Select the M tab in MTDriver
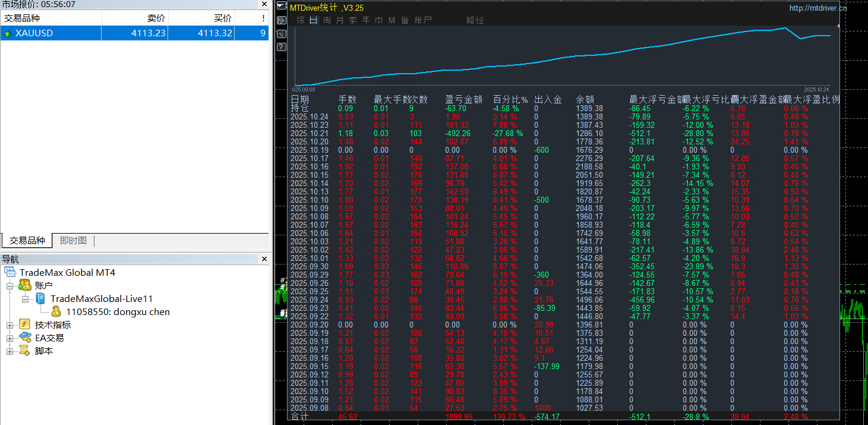The height and width of the screenshot is (425, 868). [x=392, y=20]
